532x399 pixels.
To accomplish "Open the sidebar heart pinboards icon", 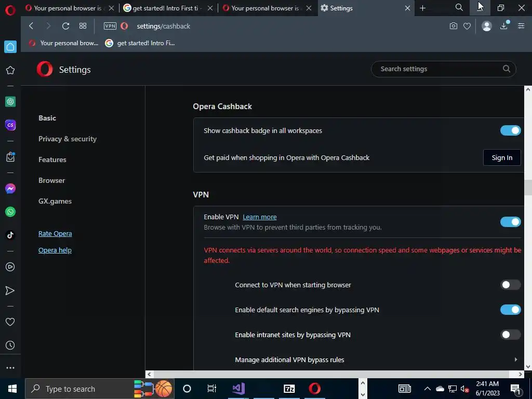I will [10, 322].
